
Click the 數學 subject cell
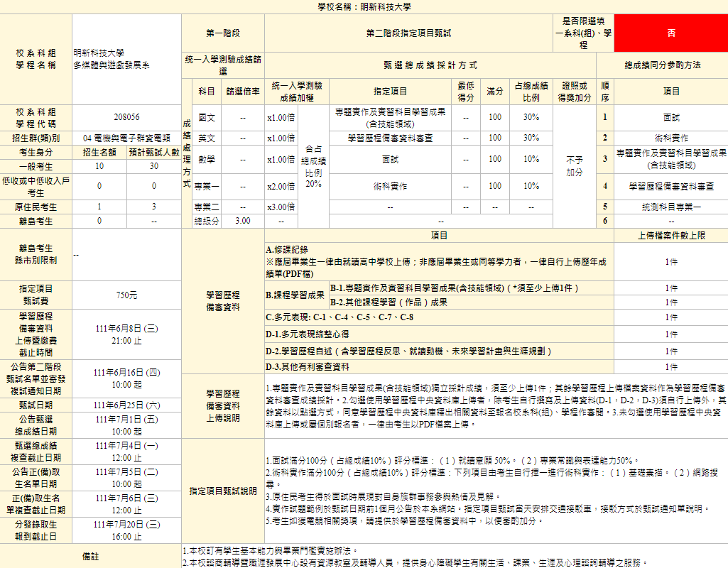[x=207, y=160]
